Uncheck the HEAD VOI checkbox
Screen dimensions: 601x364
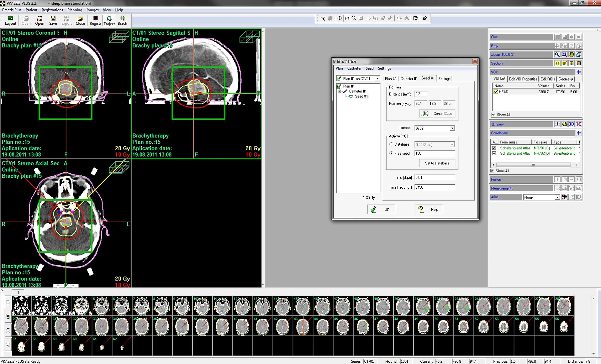tap(496, 92)
